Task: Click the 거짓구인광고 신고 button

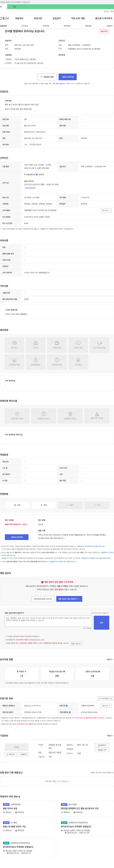Action: [105, 698]
